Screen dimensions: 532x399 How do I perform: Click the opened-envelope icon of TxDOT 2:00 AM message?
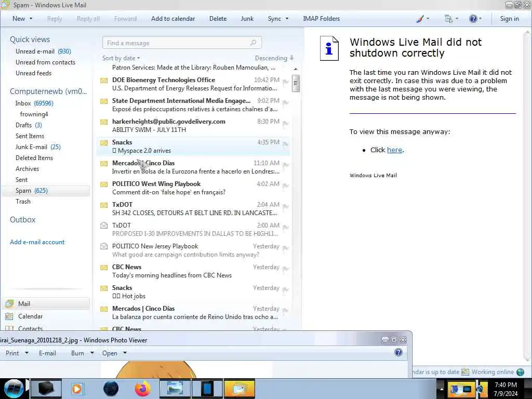click(104, 225)
